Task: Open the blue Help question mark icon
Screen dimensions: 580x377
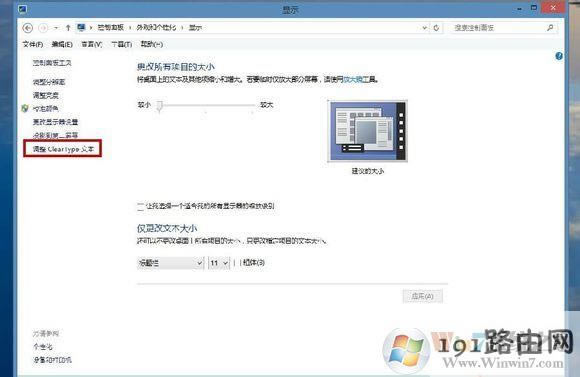Action: [x=559, y=56]
